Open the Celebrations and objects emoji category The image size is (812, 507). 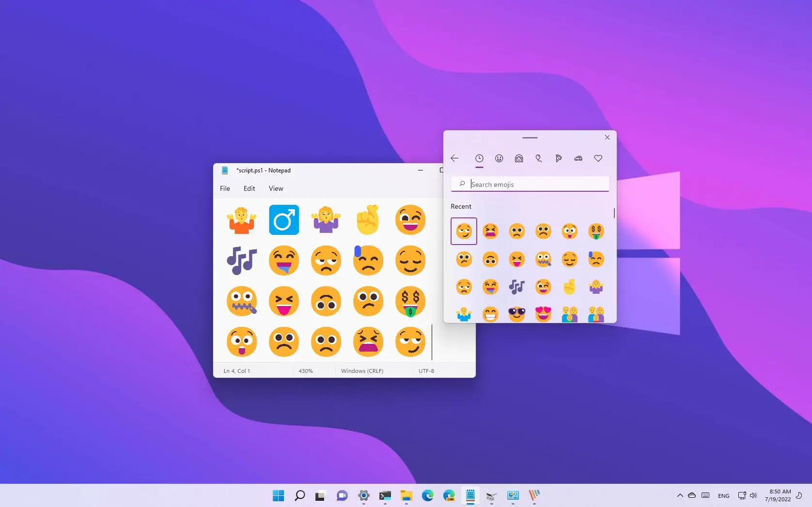[539, 158]
